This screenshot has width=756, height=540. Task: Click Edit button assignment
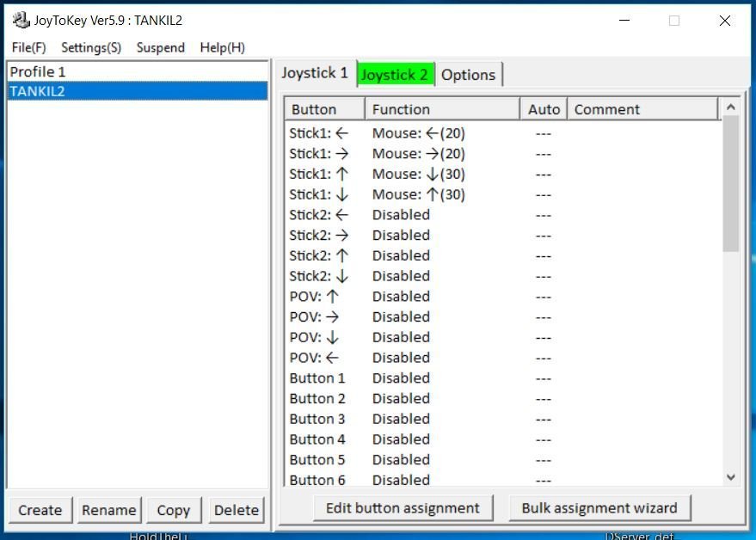tap(403, 508)
